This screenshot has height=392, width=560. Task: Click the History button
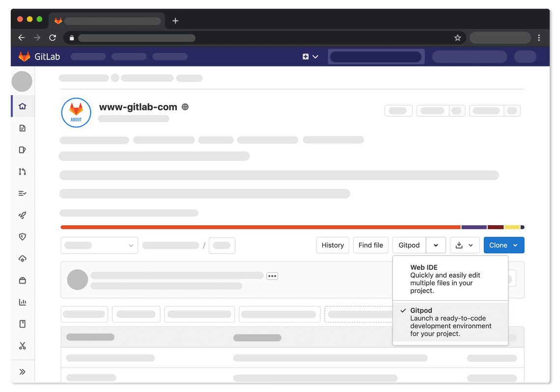(x=333, y=245)
